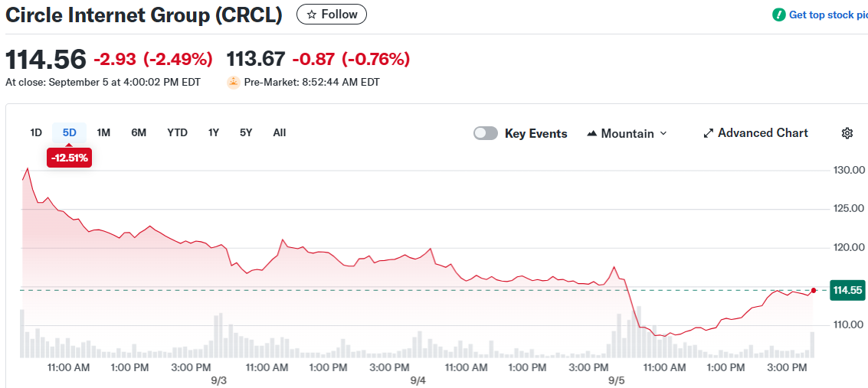Select the YTD time range
Image resolution: width=868 pixels, height=388 pixels.
(177, 132)
